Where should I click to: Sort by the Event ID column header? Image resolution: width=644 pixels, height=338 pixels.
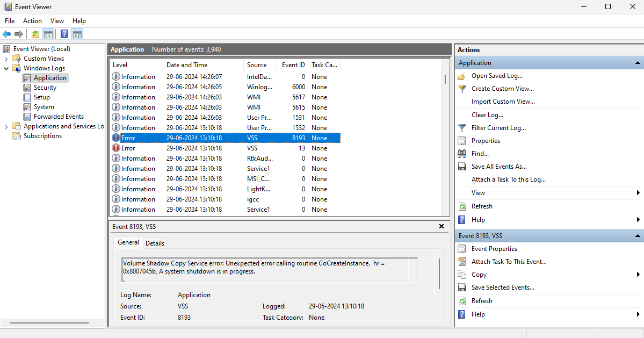pyautogui.click(x=293, y=65)
